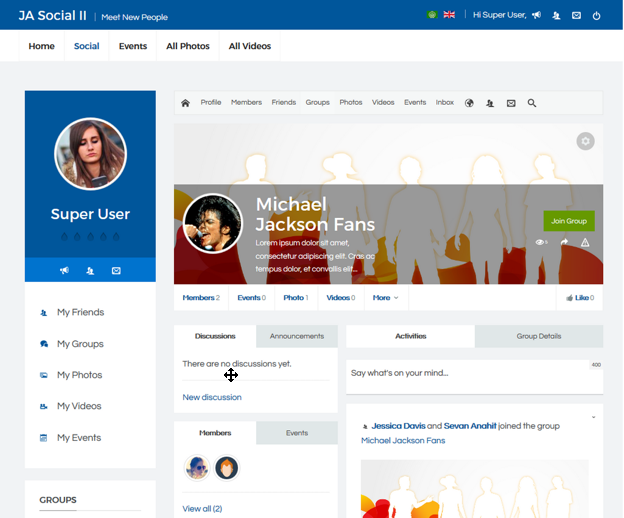
Task: Click the My Groups sidebar icon
Action: (x=44, y=344)
